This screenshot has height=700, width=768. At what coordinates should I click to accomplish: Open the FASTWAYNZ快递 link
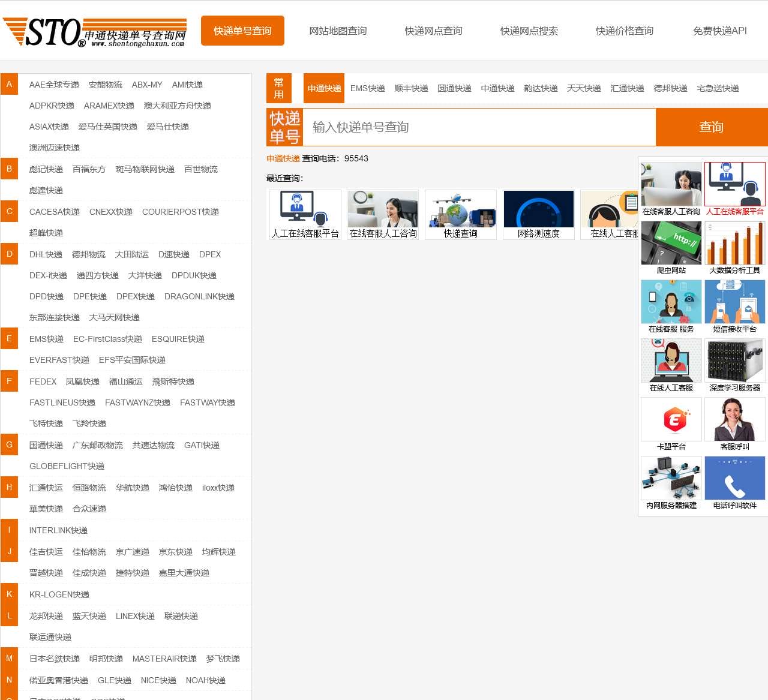point(137,402)
